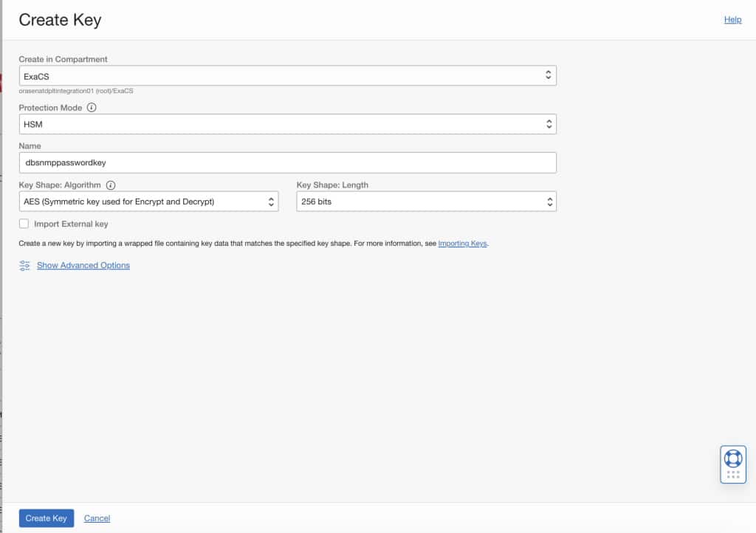
Task: Open the Create in Compartment dropdown showing ExaCS
Action: pos(288,75)
